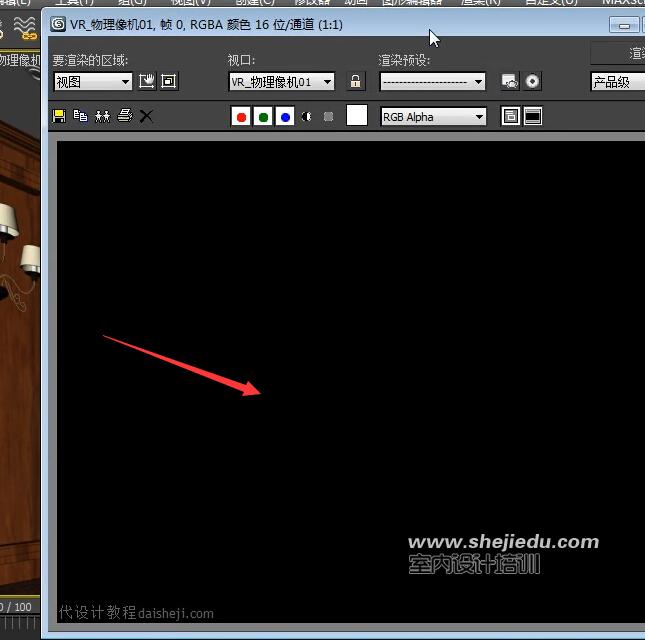Screen dimensions: 645x640
Task: Click the Environment and Effects icon
Action: 532,81
